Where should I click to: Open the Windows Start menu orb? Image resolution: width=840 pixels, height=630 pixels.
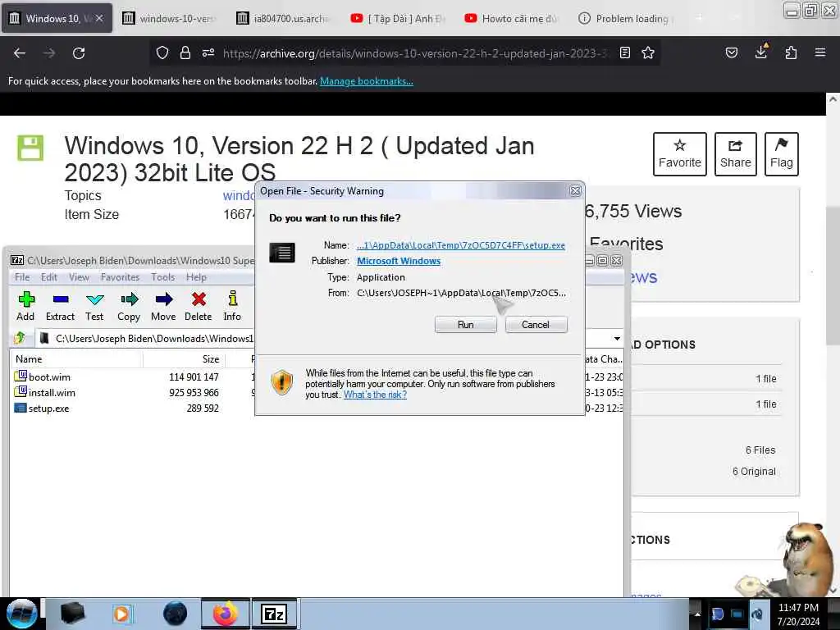21,614
